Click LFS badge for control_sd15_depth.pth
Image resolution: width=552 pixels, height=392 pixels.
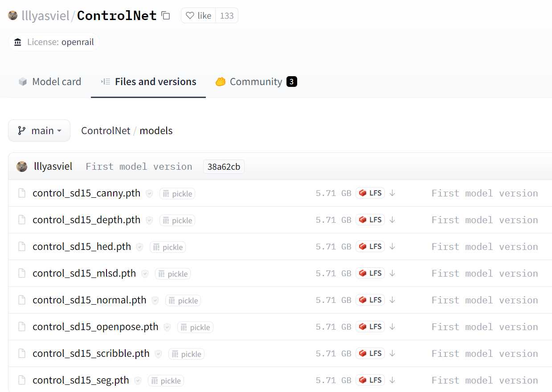[x=370, y=220]
